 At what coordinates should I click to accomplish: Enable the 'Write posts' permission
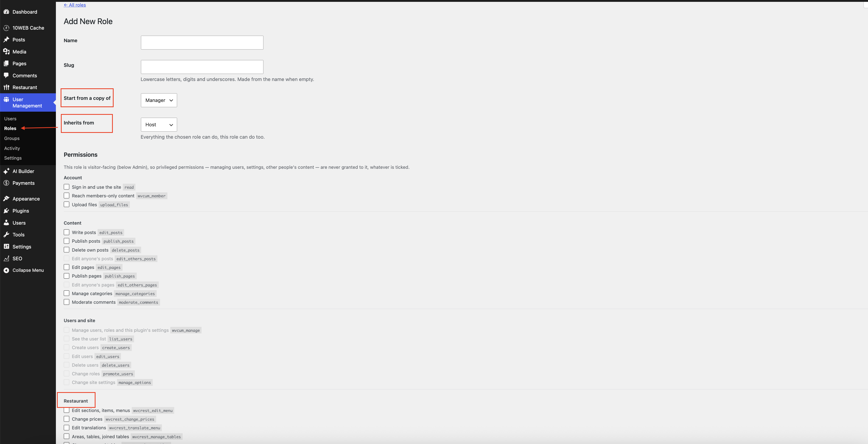click(x=66, y=232)
